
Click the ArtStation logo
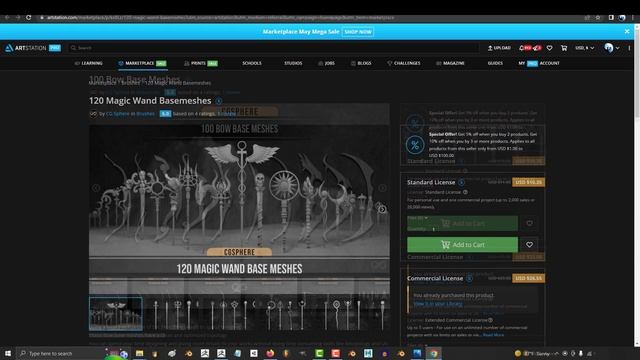click(x=26, y=48)
